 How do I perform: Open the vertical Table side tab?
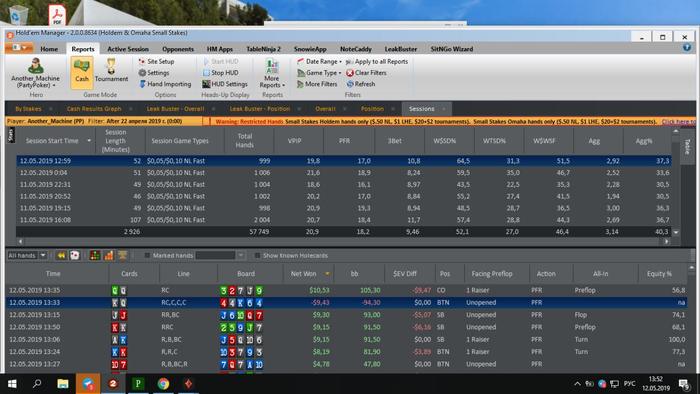(688, 146)
